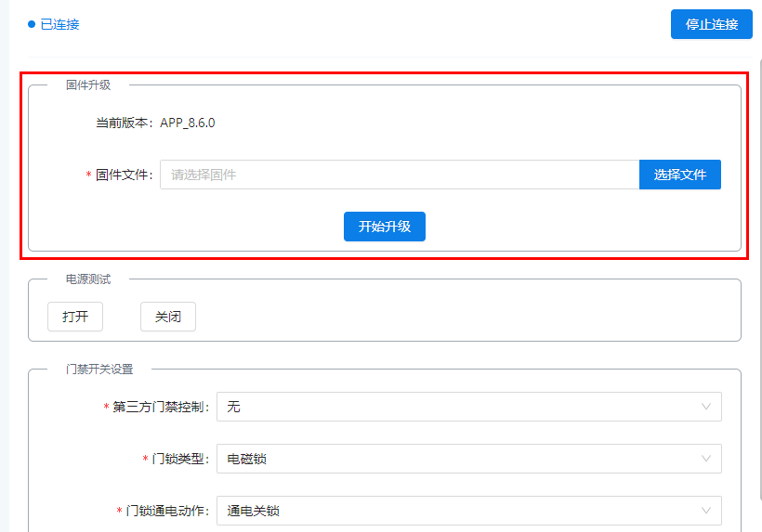Open the 门锁通电动作 dropdown showing 通电关锁

point(468,511)
